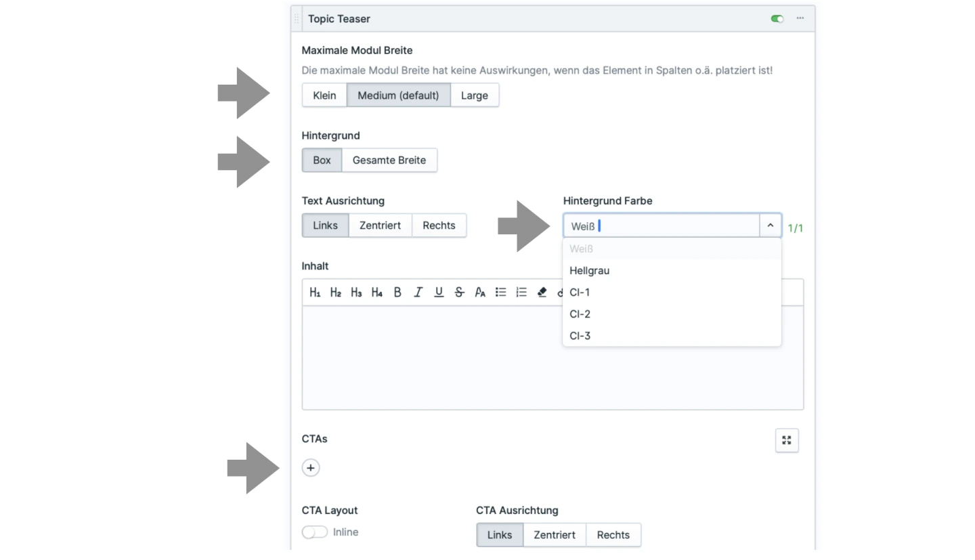Screen dimensions: 975x560
Task: Select Gesamte Breite for Hintergrund
Action: 389,160
